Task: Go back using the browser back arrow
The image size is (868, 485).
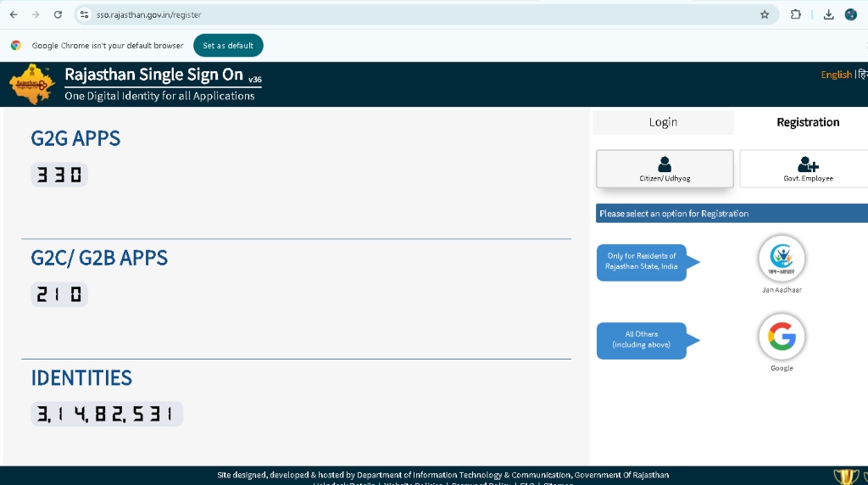Action: click(x=14, y=15)
